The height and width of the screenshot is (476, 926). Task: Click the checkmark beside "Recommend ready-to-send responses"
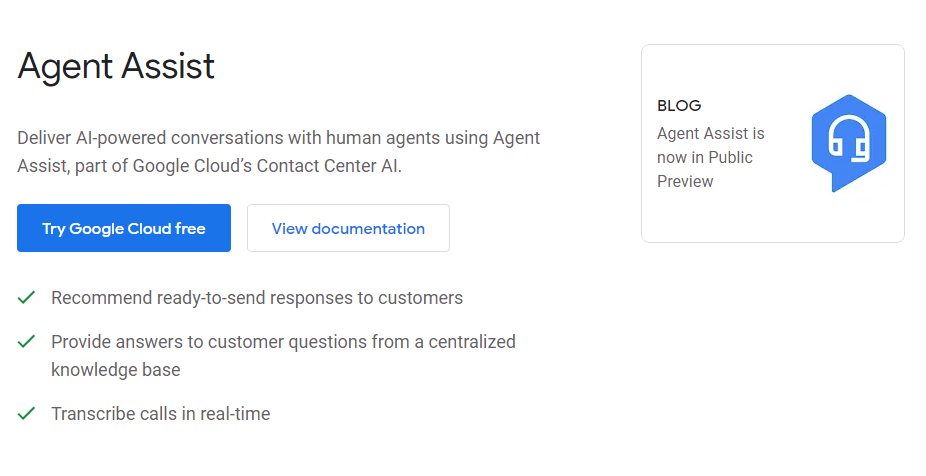(27, 297)
